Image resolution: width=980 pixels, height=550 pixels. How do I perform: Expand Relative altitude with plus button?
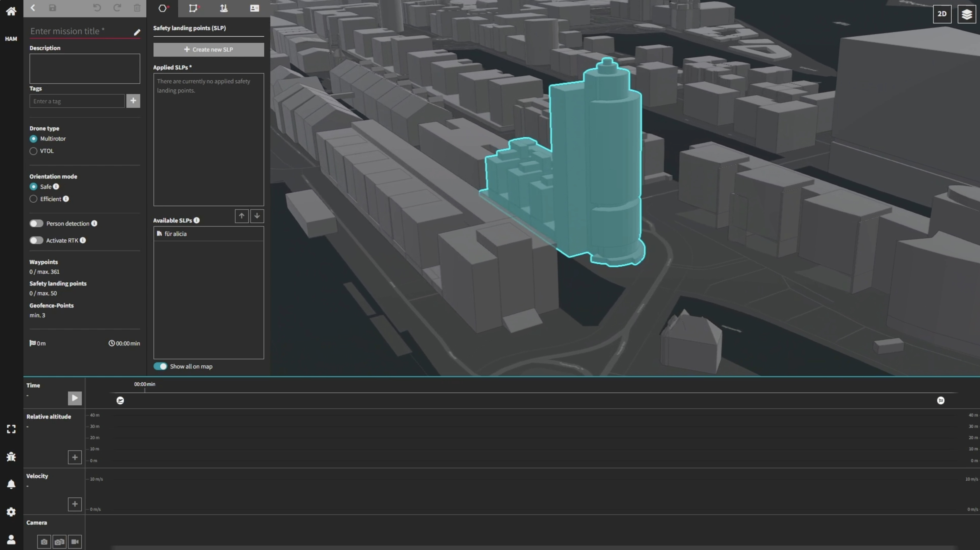click(75, 457)
